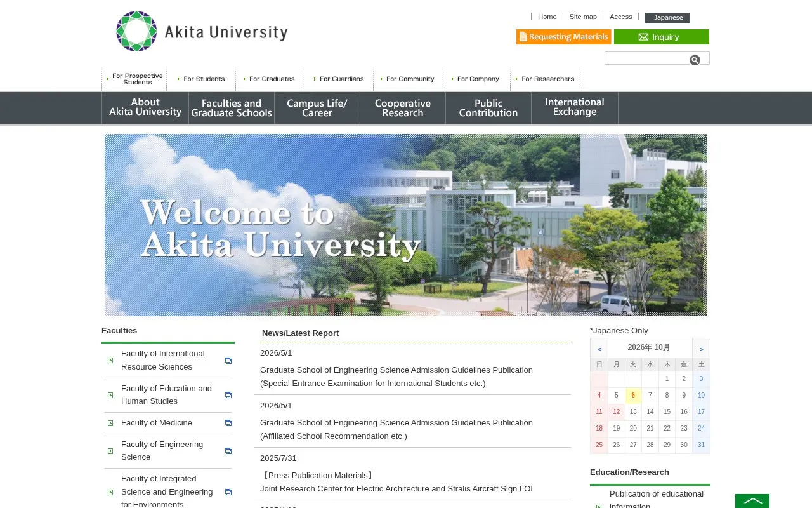
Task: Click the Requesting Materials button
Action: pos(564,37)
